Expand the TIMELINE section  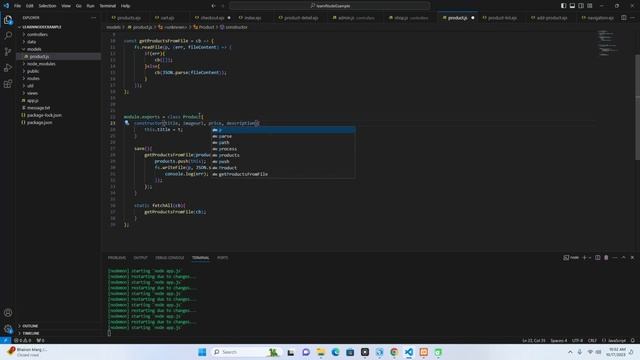coord(58,333)
